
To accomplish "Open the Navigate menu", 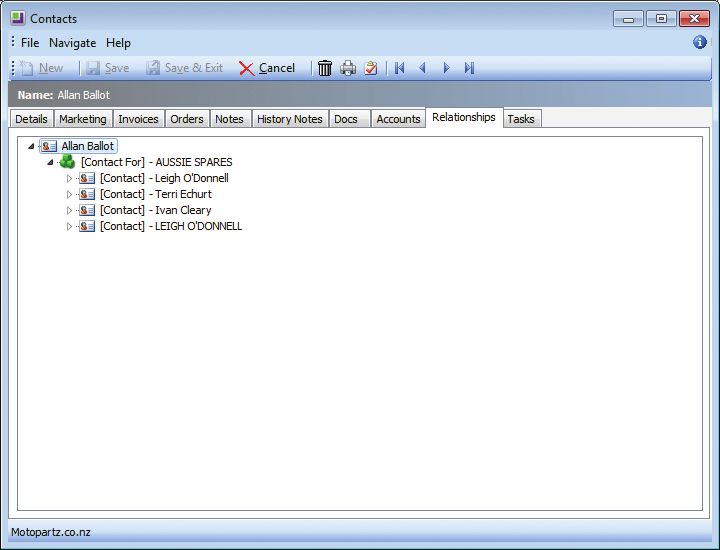I will click(73, 43).
